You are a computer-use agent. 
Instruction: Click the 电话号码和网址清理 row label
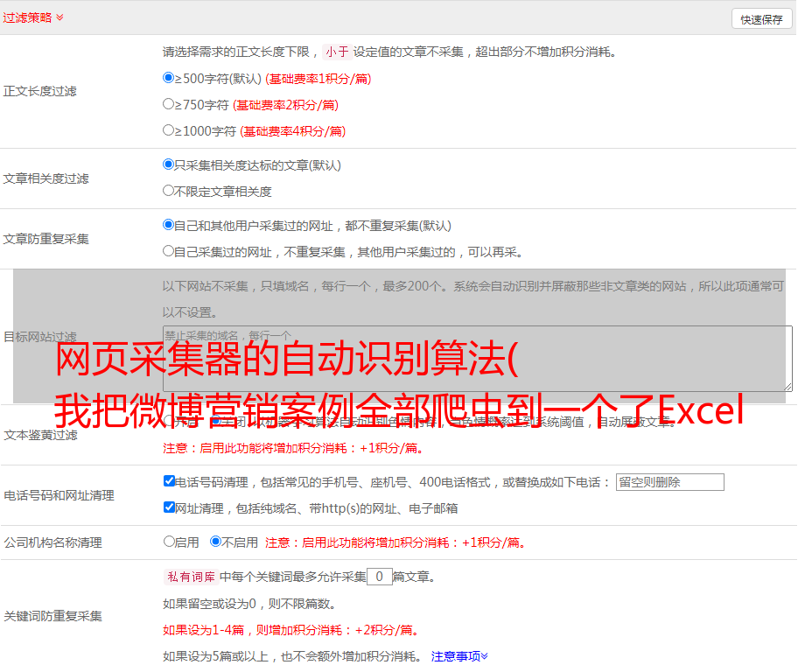59,495
